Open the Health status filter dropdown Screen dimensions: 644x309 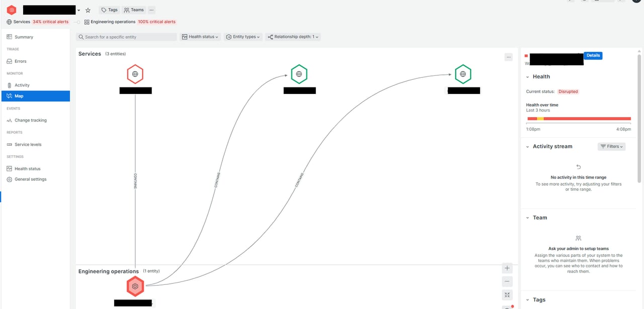point(200,37)
